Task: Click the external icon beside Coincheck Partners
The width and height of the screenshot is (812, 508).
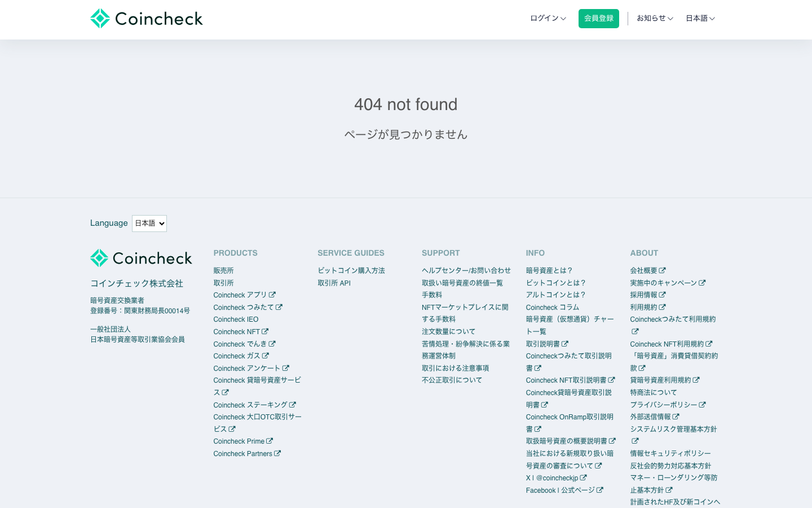Action: [277, 453]
